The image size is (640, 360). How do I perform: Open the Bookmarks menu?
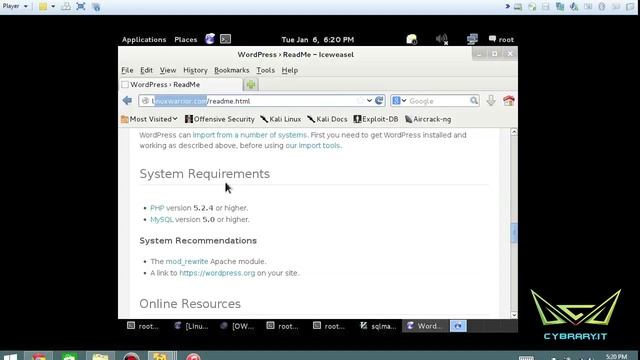pyautogui.click(x=231, y=70)
